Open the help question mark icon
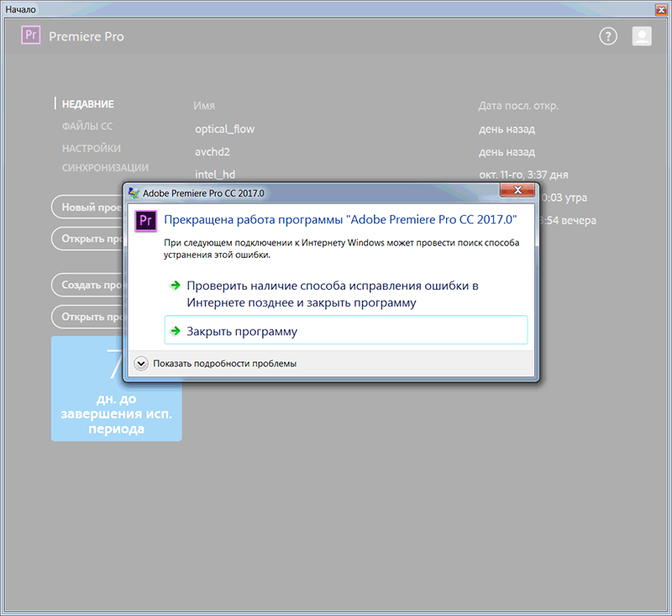This screenshot has width=672, height=616. click(607, 36)
